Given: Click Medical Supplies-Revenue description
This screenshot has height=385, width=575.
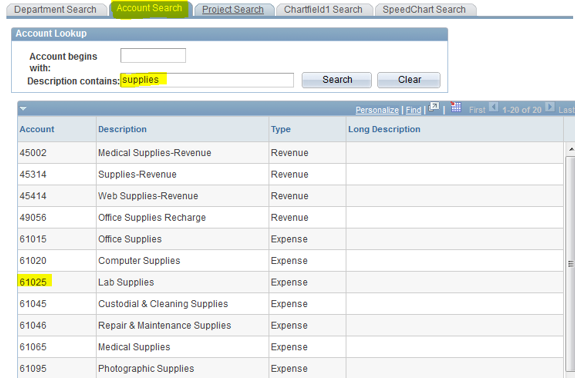Looking at the screenshot, I should (x=154, y=153).
